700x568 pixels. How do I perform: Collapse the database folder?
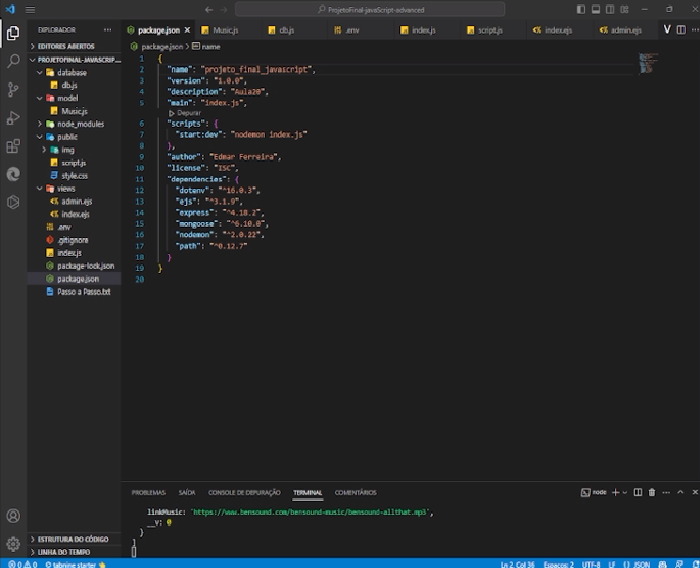coord(71,73)
